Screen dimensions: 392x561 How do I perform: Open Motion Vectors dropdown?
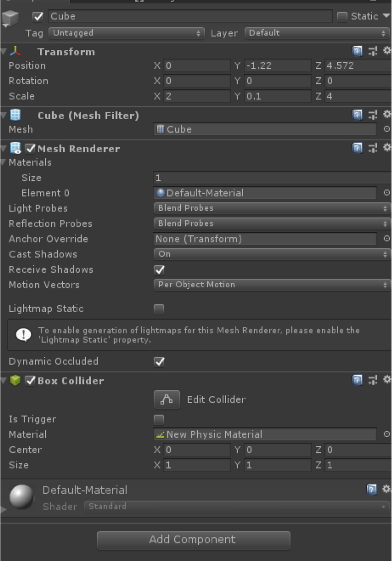point(272,285)
